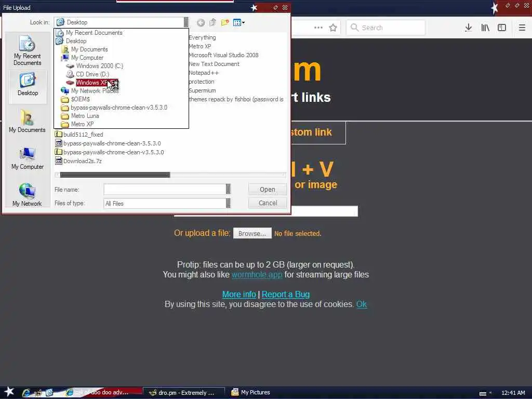Select New Text Document item
Image resolution: width=532 pixels, height=399 pixels.
point(214,64)
